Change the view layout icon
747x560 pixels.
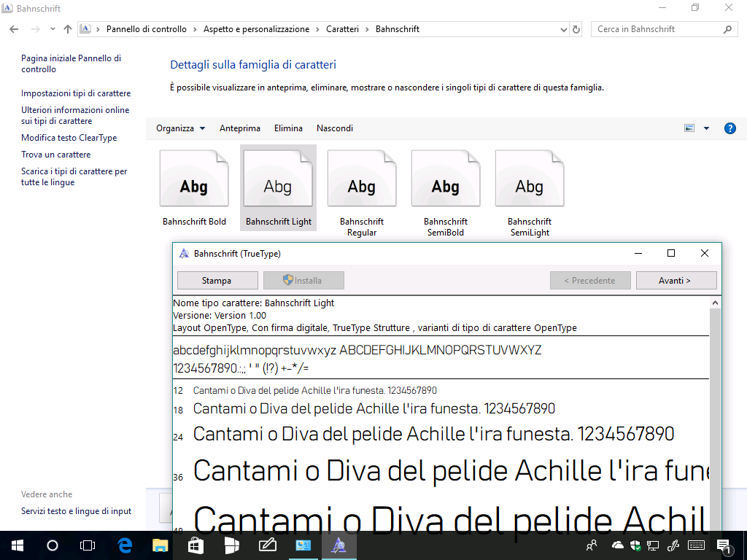pyautogui.click(x=689, y=128)
